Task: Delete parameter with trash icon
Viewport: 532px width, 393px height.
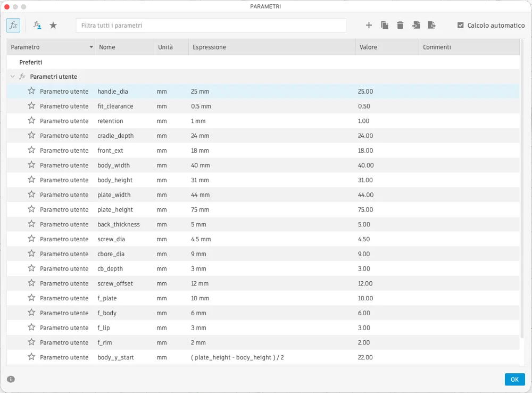Action: click(x=401, y=25)
